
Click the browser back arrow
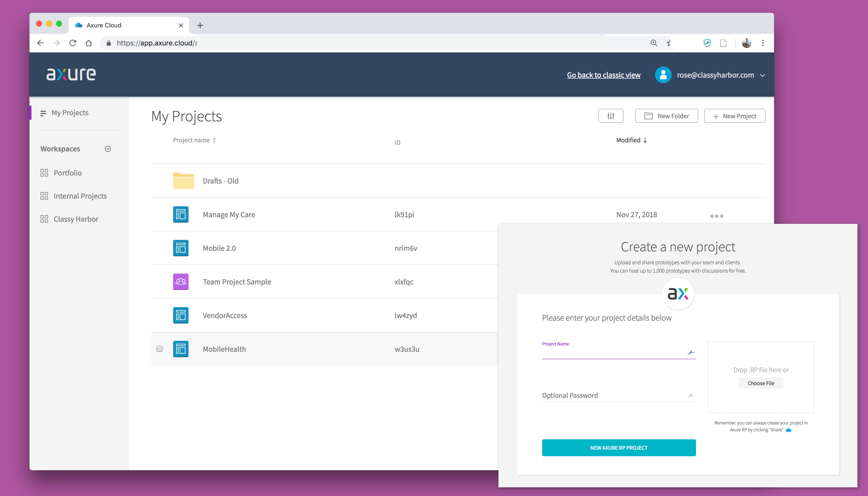tap(40, 43)
